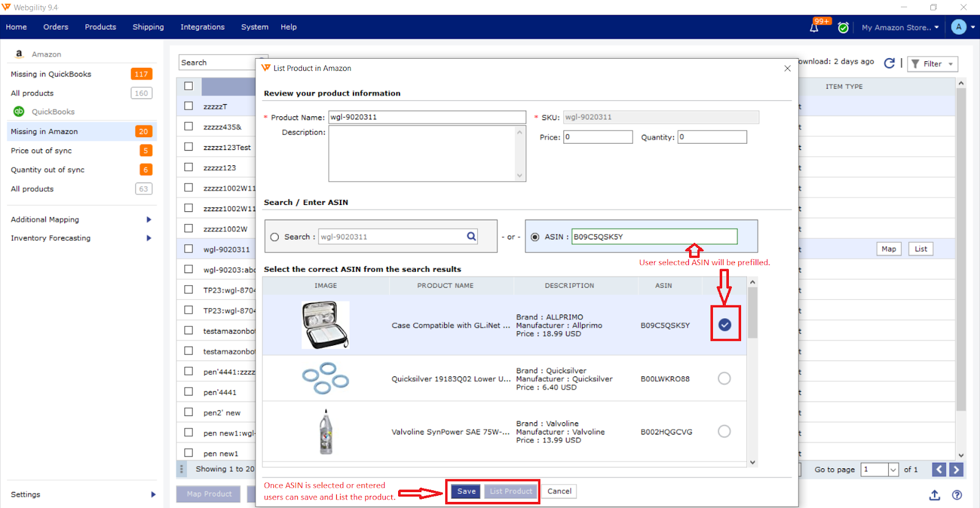Select Quantity out of sync

tap(81, 170)
